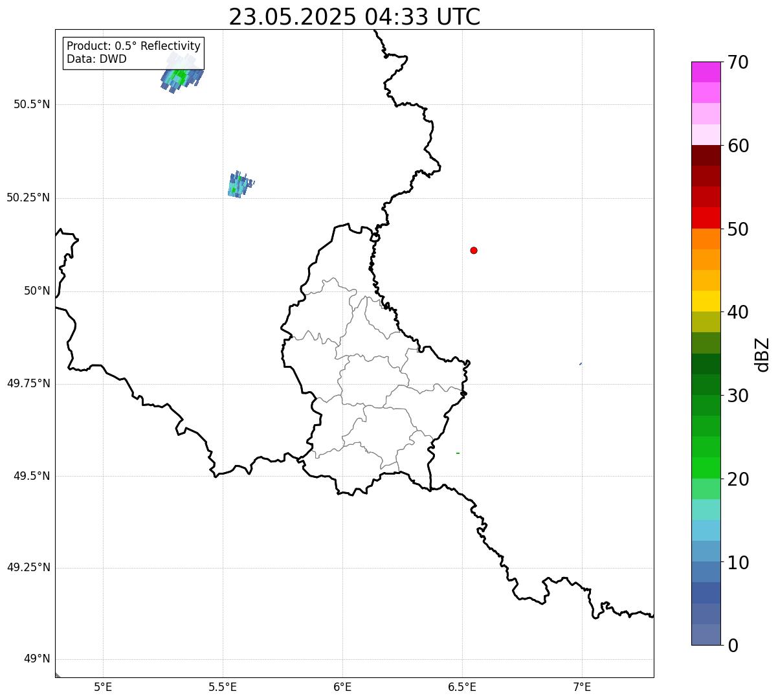Click the tiny blue echo near 7°E 49.8°N

click(x=581, y=364)
